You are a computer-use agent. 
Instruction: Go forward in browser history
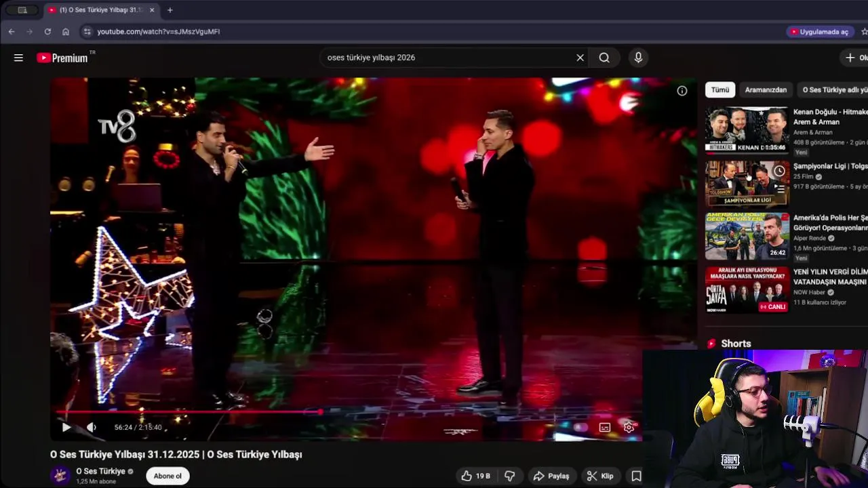pyautogui.click(x=30, y=31)
